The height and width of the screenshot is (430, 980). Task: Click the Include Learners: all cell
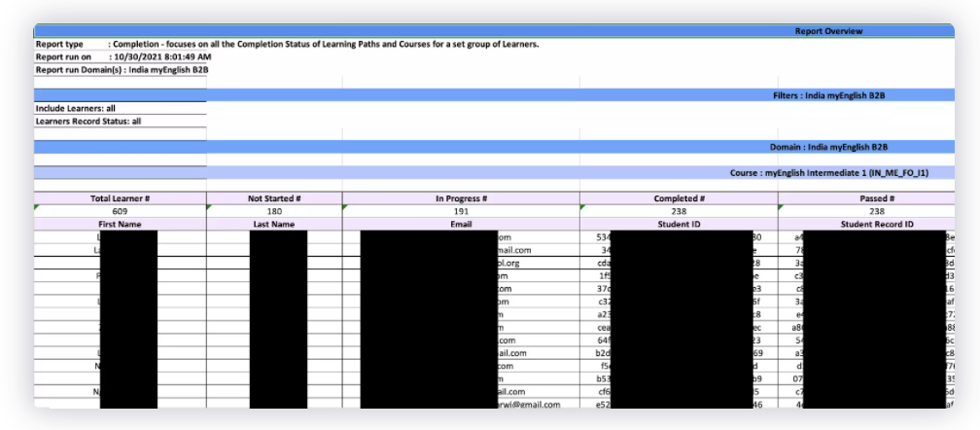(76, 108)
